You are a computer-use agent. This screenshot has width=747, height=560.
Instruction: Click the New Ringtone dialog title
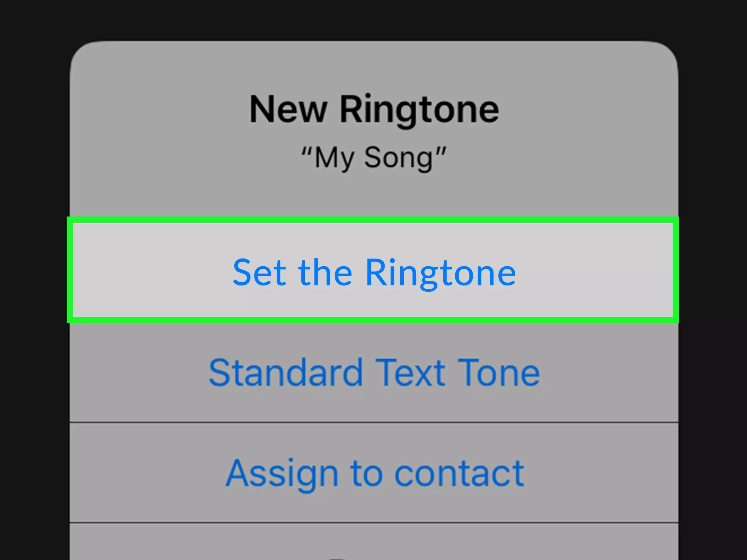tap(374, 109)
